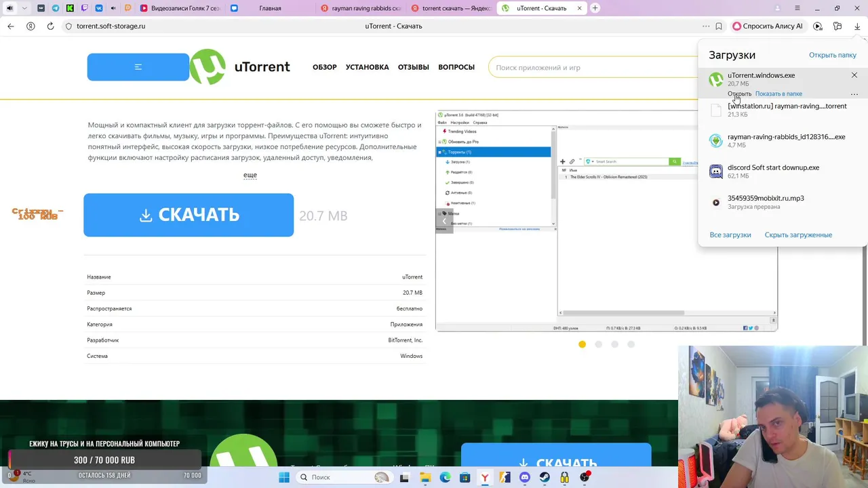Click Показать в папке link
The height and width of the screenshot is (488, 868).
[778, 94]
